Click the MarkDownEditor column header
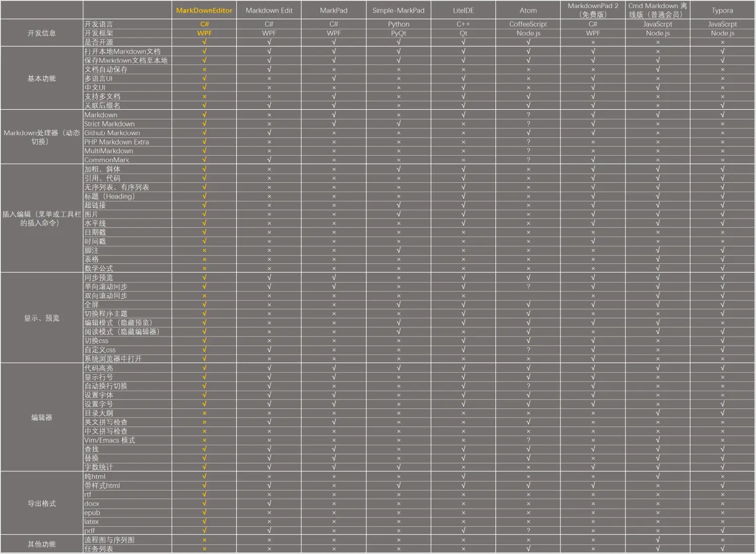This screenshot has width=756, height=554. [204, 10]
